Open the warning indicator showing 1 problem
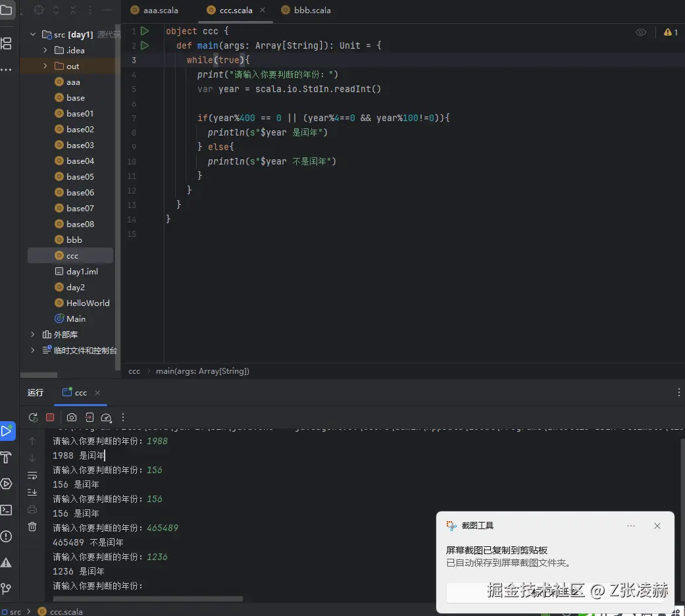This screenshot has height=616, width=685. [671, 32]
